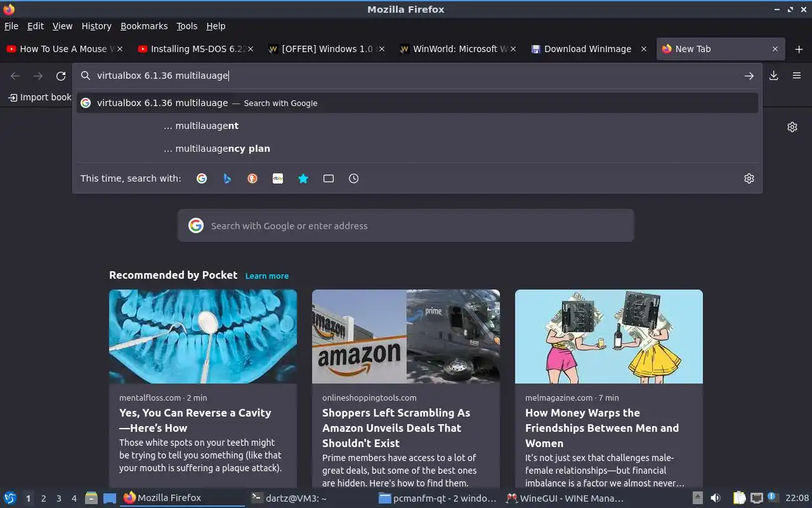Go forward to the next page

point(38,76)
